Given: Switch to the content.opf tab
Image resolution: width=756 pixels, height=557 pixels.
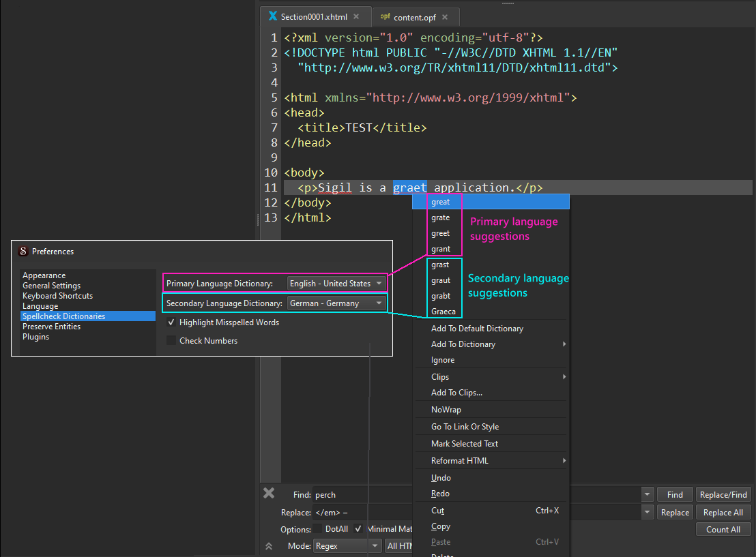Looking at the screenshot, I should click(x=415, y=17).
